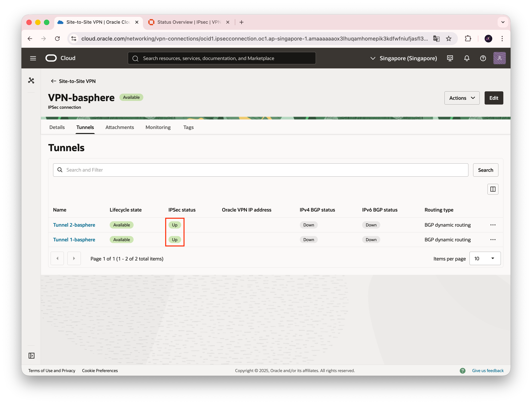Screen dimensions: 532x404
Task: Go back to Site-to-Site VPN
Action: 73,81
